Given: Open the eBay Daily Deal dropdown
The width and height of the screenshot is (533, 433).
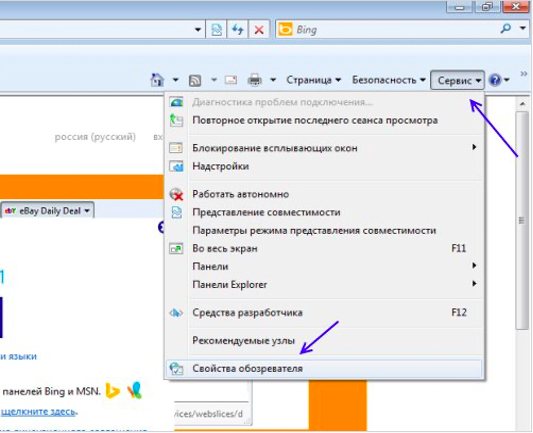Looking at the screenshot, I should pos(47,211).
